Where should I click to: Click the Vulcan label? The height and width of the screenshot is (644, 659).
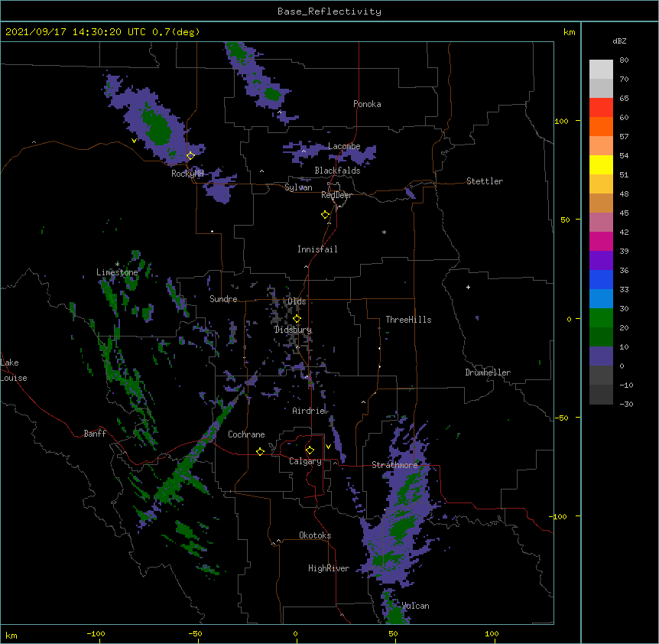click(x=415, y=606)
